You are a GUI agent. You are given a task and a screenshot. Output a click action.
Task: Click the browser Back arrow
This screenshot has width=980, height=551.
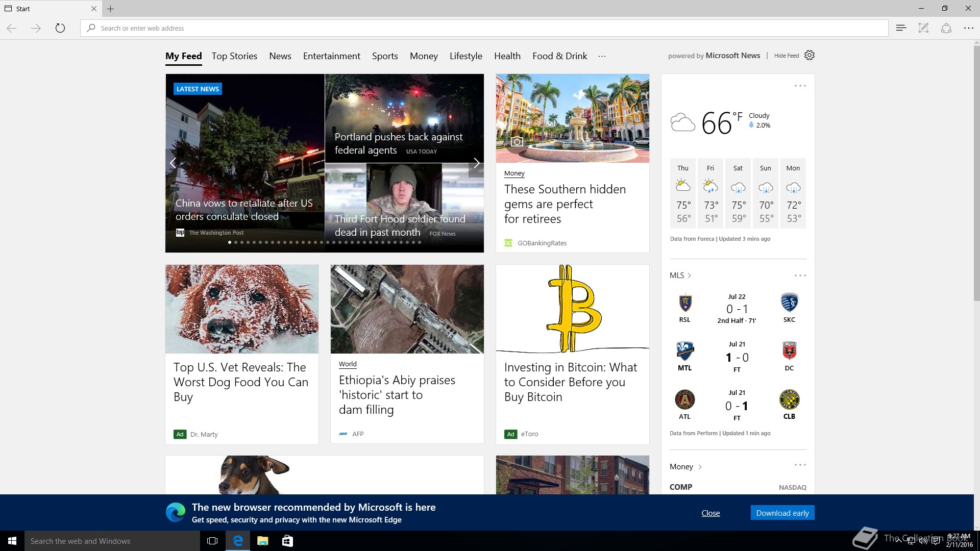[x=12, y=28]
